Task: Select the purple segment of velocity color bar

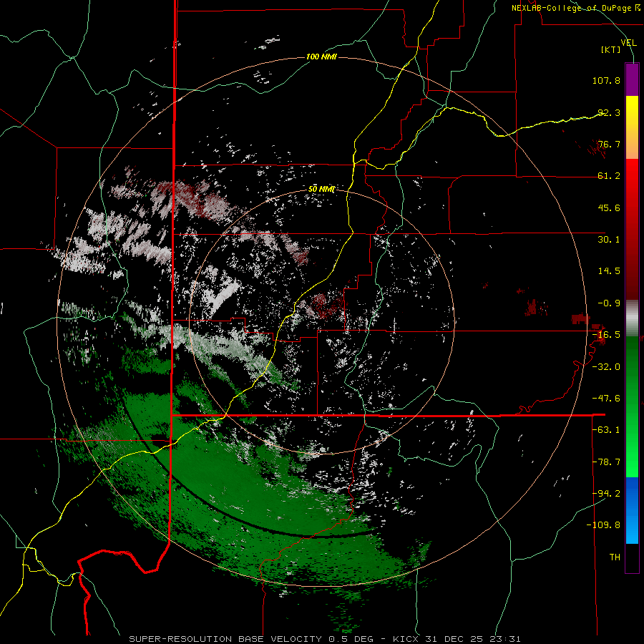Action: pyautogui.click(x=632, y=79)
